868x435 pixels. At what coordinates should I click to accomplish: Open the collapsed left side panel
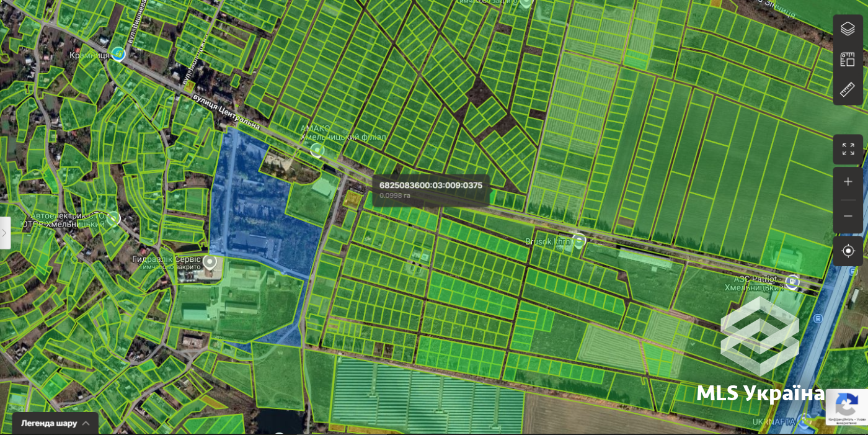[x=5, y=233]
